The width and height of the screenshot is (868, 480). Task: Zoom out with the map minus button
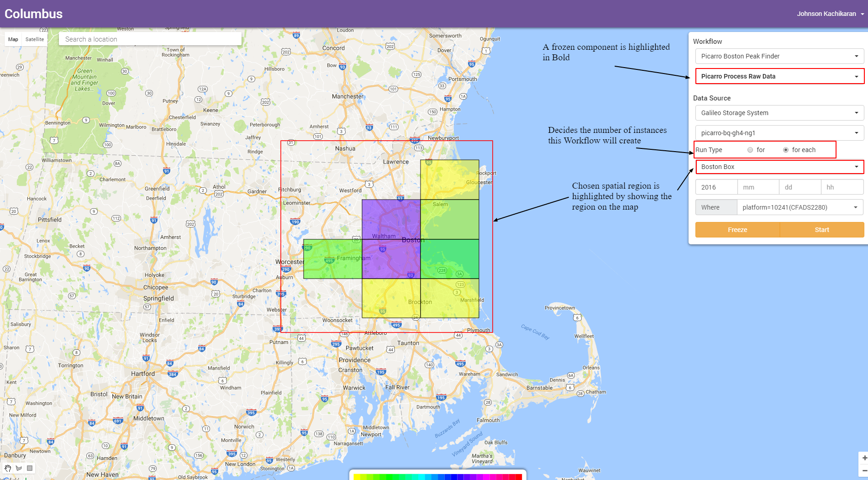coord(864,471)
